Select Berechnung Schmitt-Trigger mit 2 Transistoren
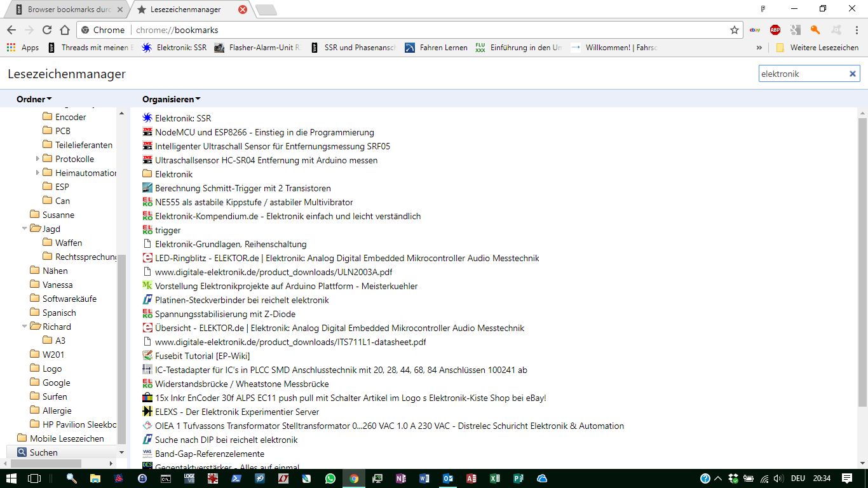Image resolution: width=868 pixels, height=488 pixels. (236, 188)
